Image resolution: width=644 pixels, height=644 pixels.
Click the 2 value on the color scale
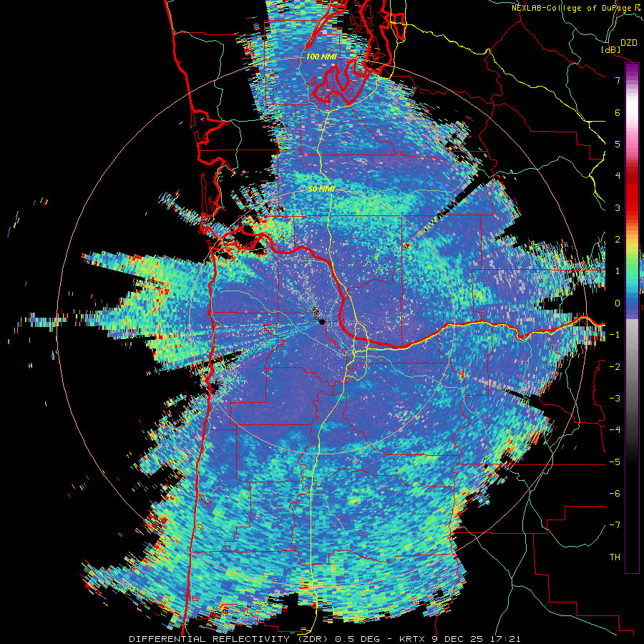(618, 240)
